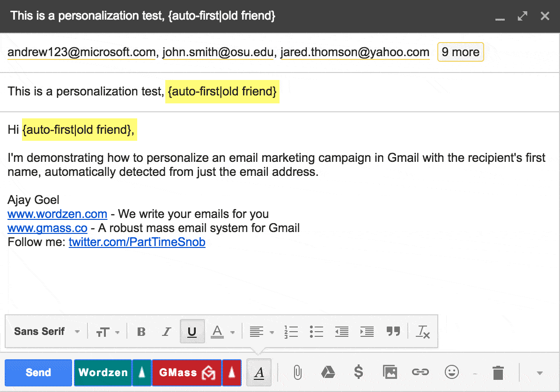560x392 pixels.
Task: Discard draft with the trash icon
Action: coord(498,373)
